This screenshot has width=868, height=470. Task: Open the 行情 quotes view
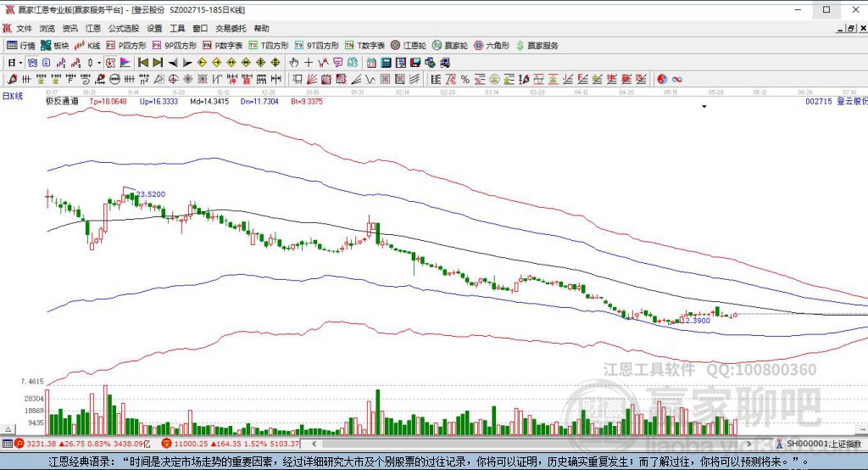[21, 46]
